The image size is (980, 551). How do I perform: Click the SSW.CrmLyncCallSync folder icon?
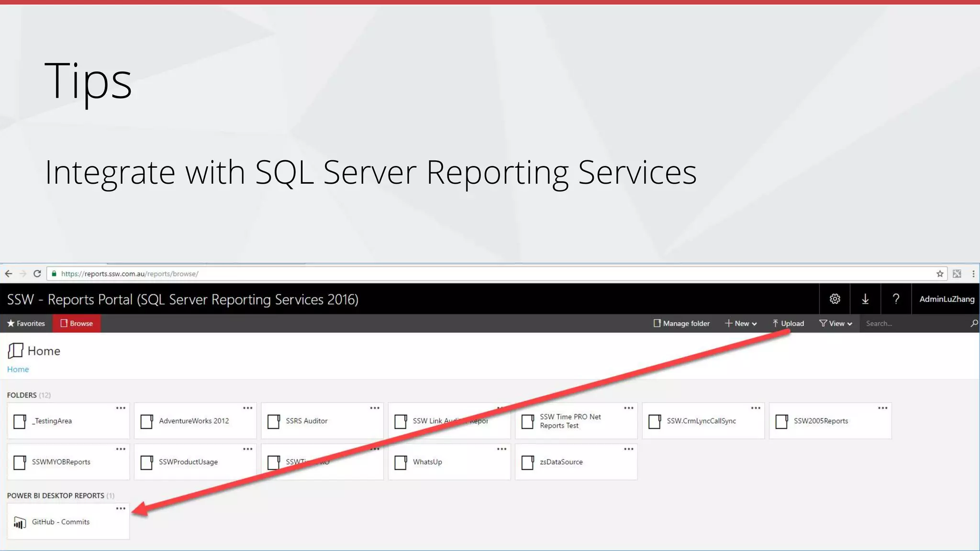coord(655,421)
